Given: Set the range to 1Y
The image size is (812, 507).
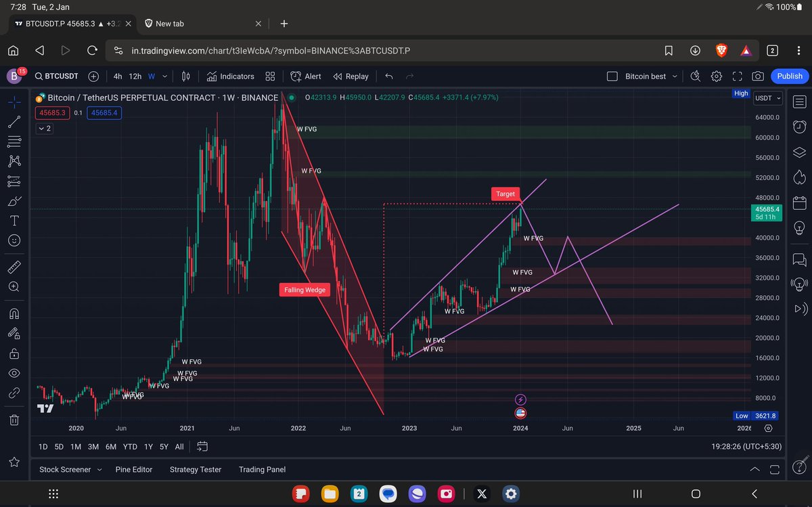Looking at the screenshot, I should [148, 447].
